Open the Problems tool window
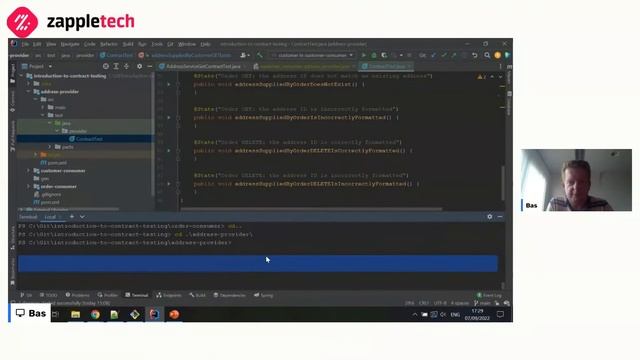 pos(78,295)
